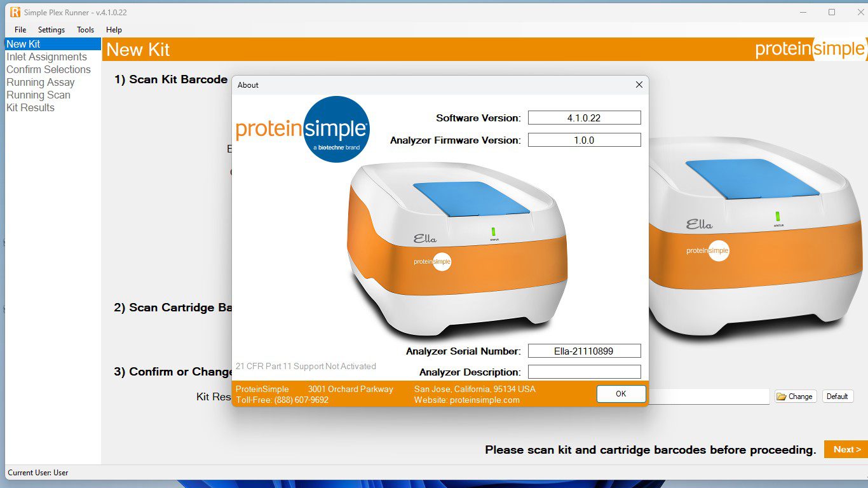Open the Help menu

point(114,29)
